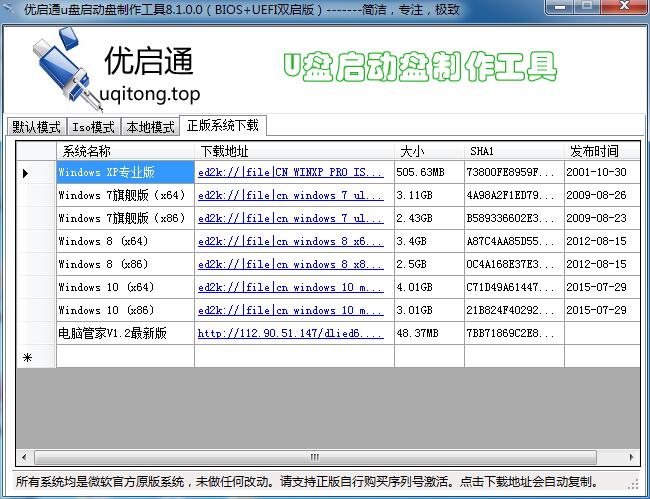650x499 pixels.
Task: Sort by the 发布时间 column header
Action: point(602,151)
